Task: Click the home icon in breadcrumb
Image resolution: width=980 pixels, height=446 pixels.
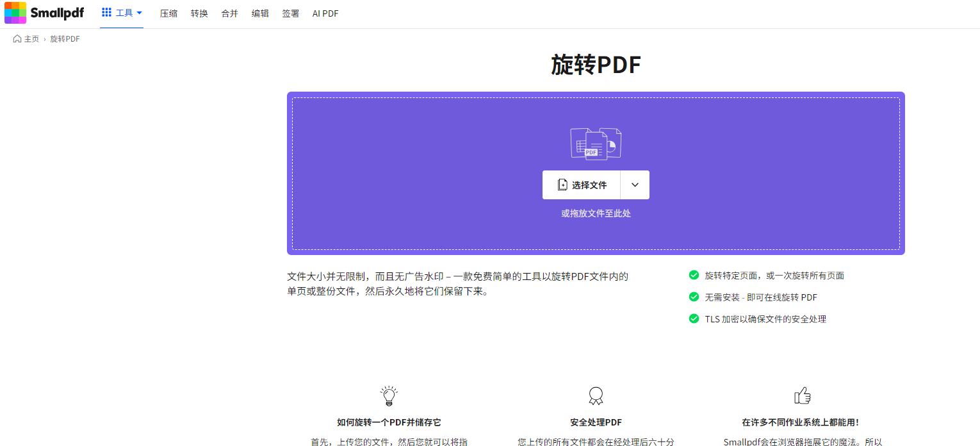Action: tap(17, 39)
